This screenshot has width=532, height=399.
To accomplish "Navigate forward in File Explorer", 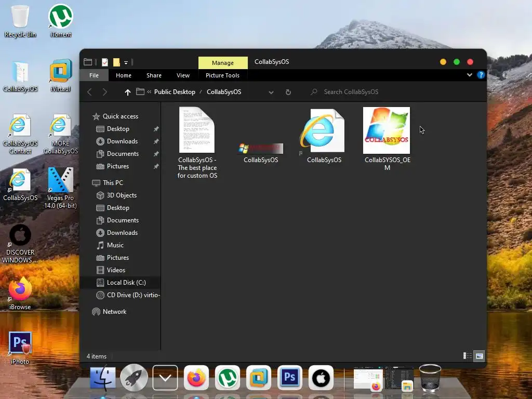I will (x=105, y=92).
